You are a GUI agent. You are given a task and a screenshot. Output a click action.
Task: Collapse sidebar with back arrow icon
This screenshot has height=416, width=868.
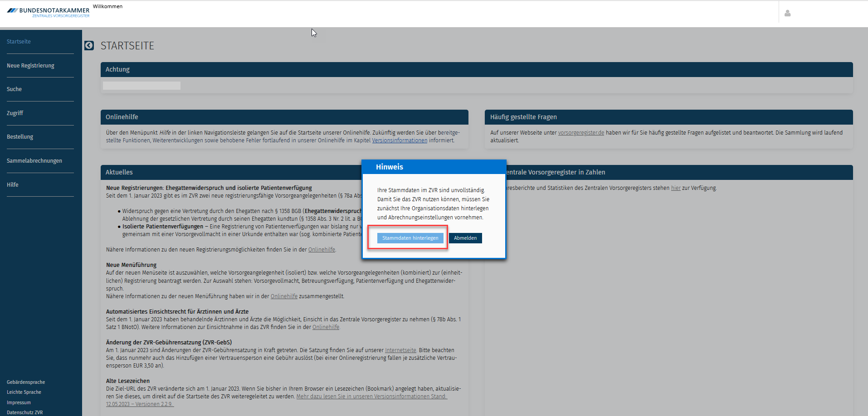(89, 45)
